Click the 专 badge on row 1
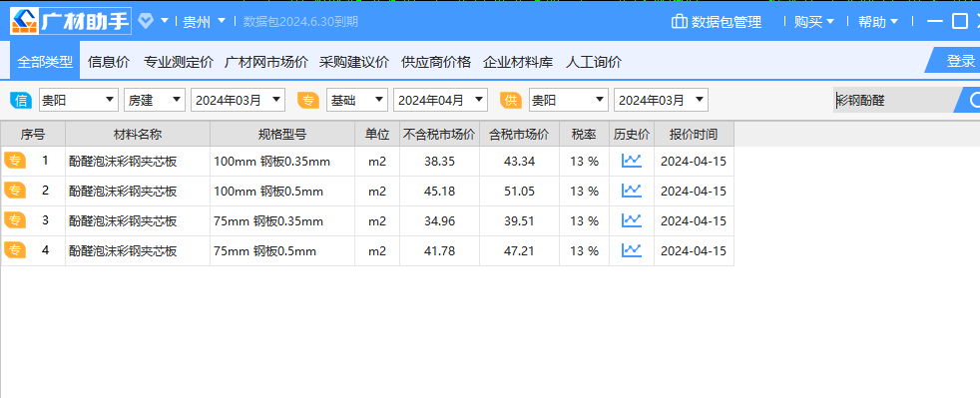This screenshot has height=398, width=980. (15, 161)
